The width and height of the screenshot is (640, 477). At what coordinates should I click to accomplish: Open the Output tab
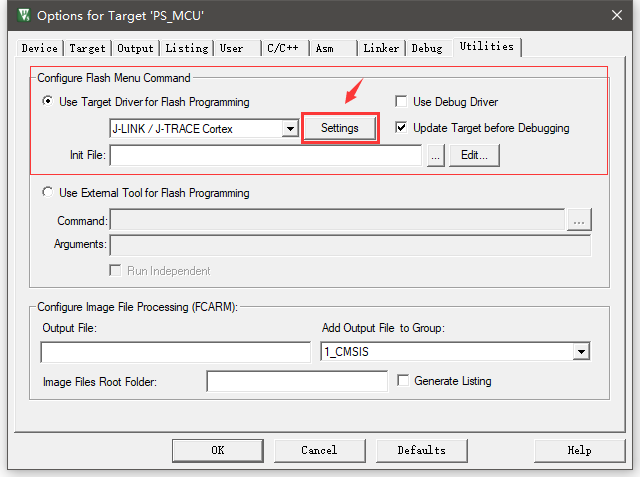point(135,48)
